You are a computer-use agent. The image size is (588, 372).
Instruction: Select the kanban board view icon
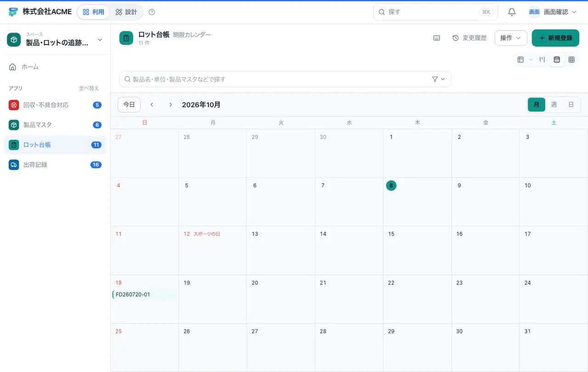coord(542,59)
